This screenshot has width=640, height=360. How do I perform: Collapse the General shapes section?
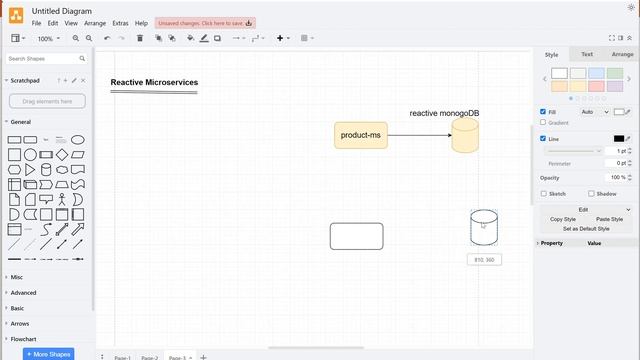(x=20, y=122)
